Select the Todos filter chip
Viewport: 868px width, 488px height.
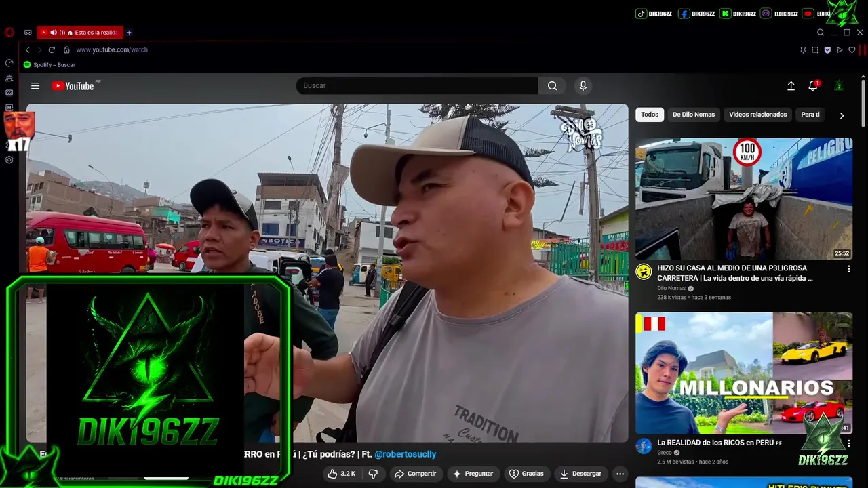[x=650, y=115]
